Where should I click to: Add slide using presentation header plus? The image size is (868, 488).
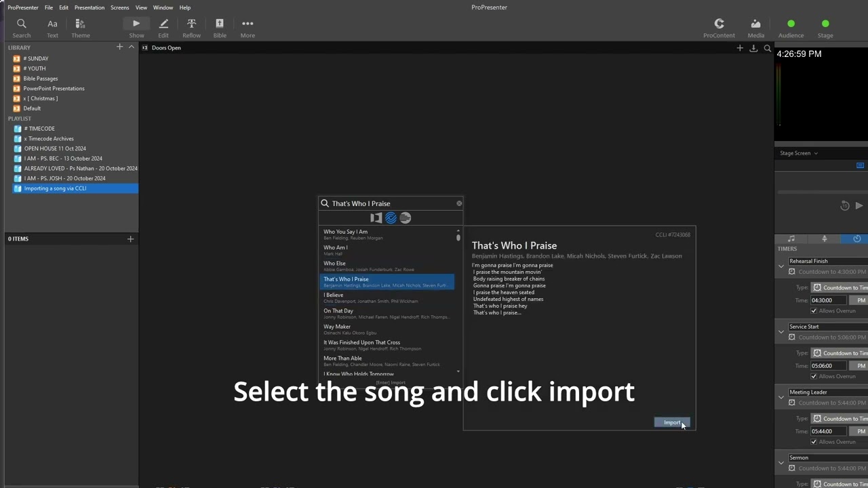(740, 48)
